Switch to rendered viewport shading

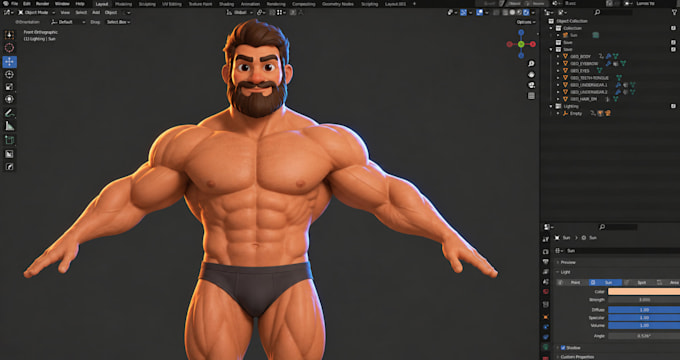[526, 13]
